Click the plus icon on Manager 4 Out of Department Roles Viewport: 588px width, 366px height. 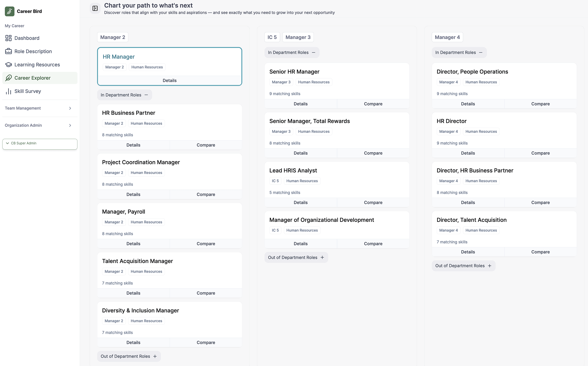(490, 266)
